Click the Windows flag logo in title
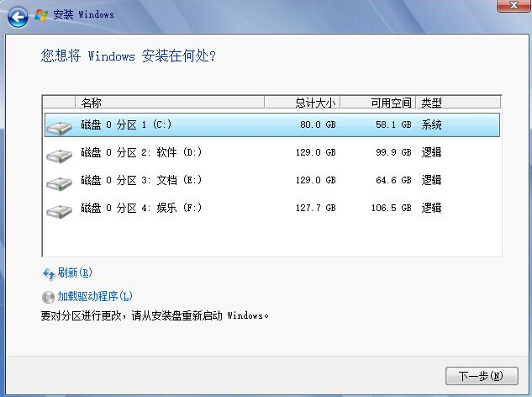 pos(41,15)
